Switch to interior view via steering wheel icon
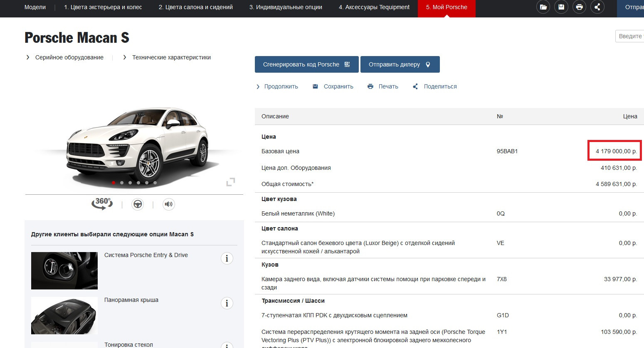 coord(138,204)
